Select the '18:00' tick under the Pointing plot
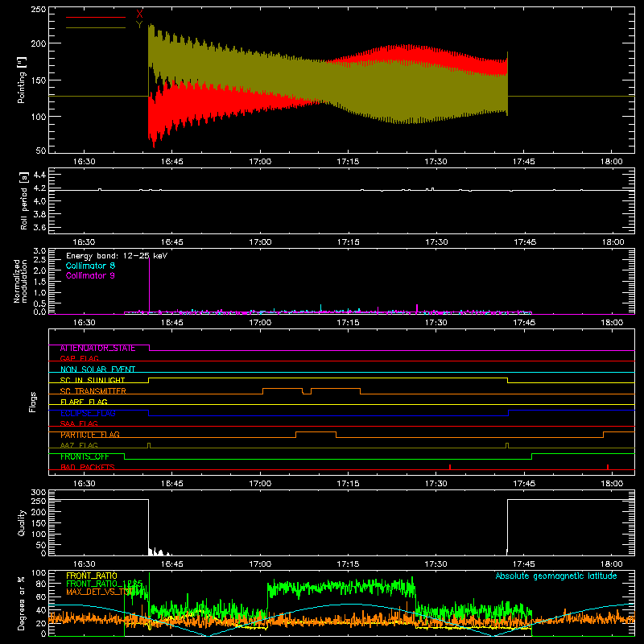Viewport: 644px width, 644px height. click(612, 162)
